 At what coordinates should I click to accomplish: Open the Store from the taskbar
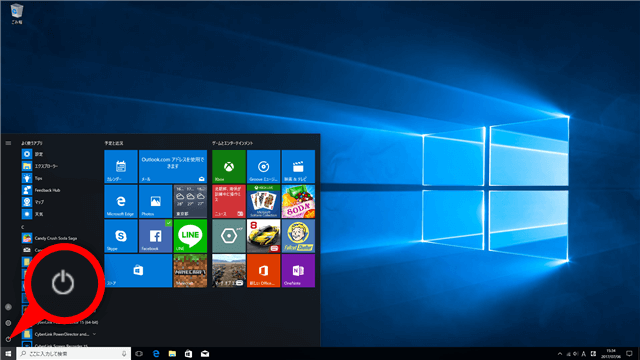pos(189,353)
